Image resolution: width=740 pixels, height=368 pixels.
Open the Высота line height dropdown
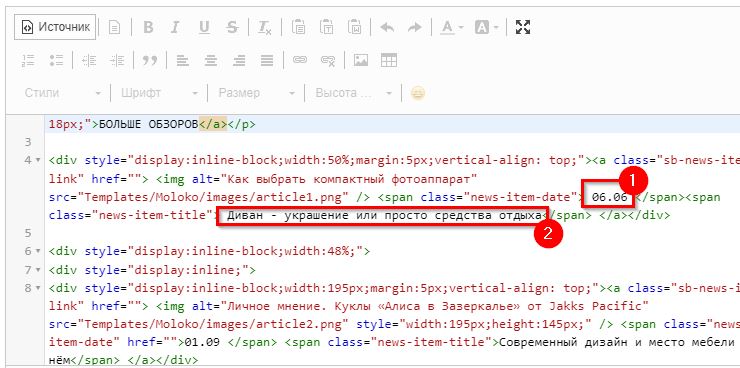point(353,93)
